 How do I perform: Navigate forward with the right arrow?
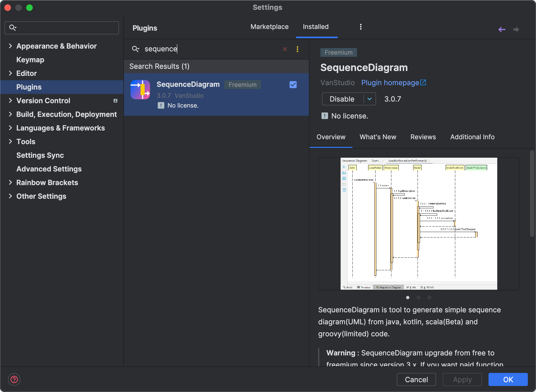[x=516, y=29]
